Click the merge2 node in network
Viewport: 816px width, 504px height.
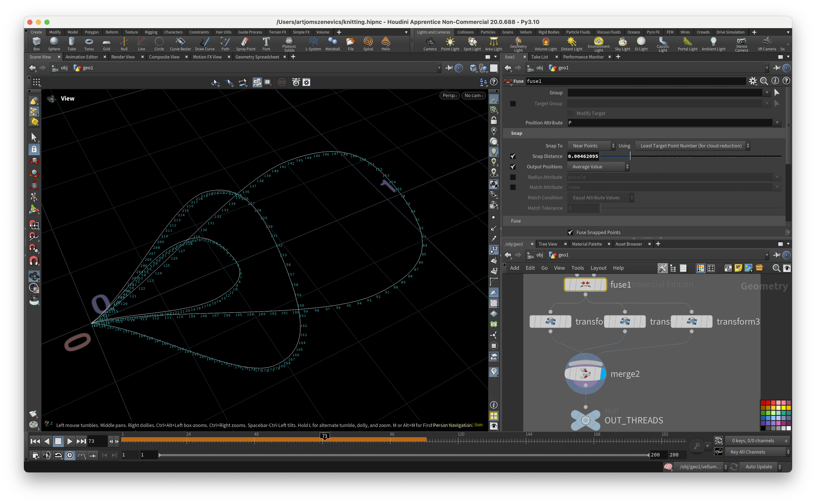(585, 374)
